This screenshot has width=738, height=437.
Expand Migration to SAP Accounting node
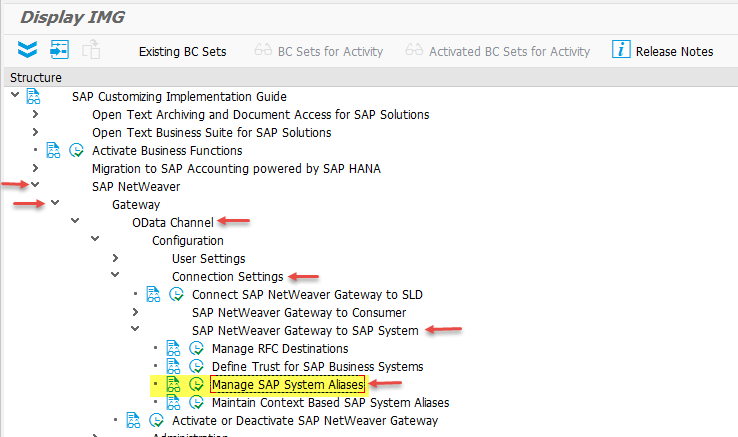35,168
